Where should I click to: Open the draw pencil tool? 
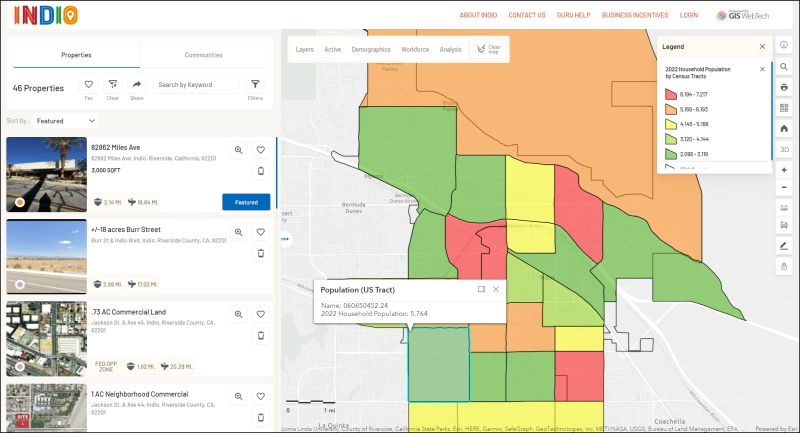[x=784, y=246]
